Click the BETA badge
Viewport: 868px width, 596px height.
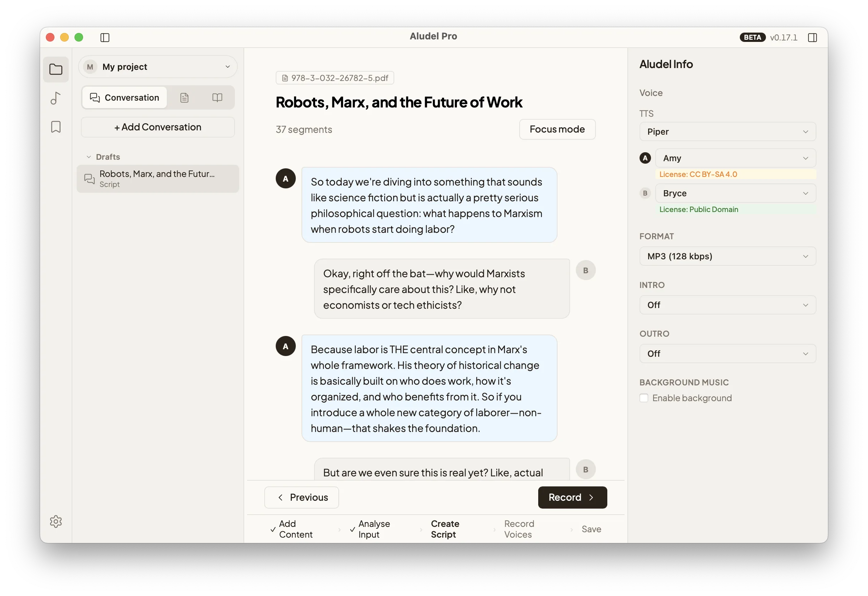point(752,37)
